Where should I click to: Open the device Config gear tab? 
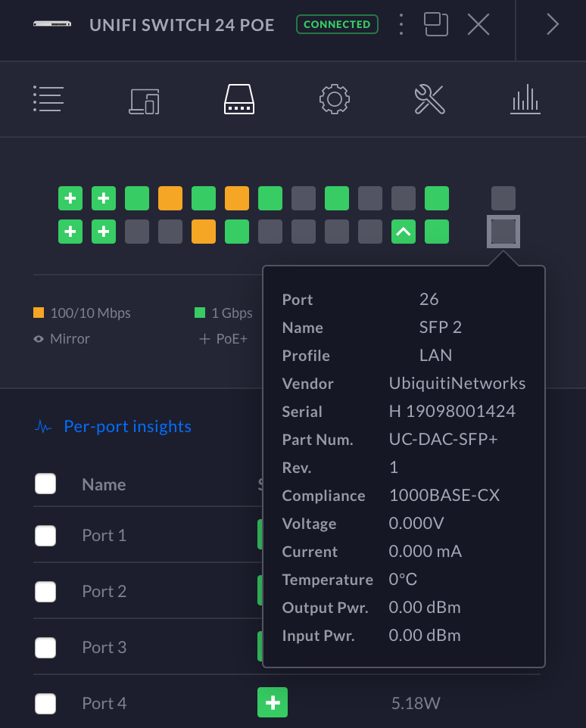pyautogui.click(x=335, y=99)
